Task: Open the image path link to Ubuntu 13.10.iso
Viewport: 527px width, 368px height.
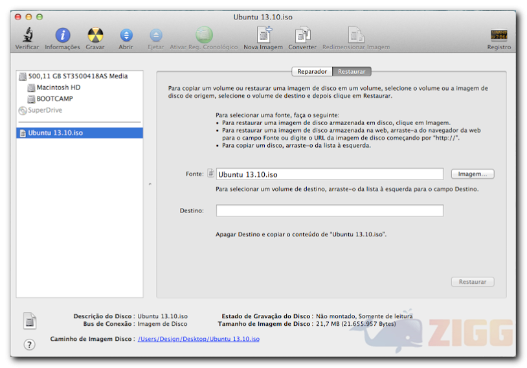Action: tap(199, 339)
